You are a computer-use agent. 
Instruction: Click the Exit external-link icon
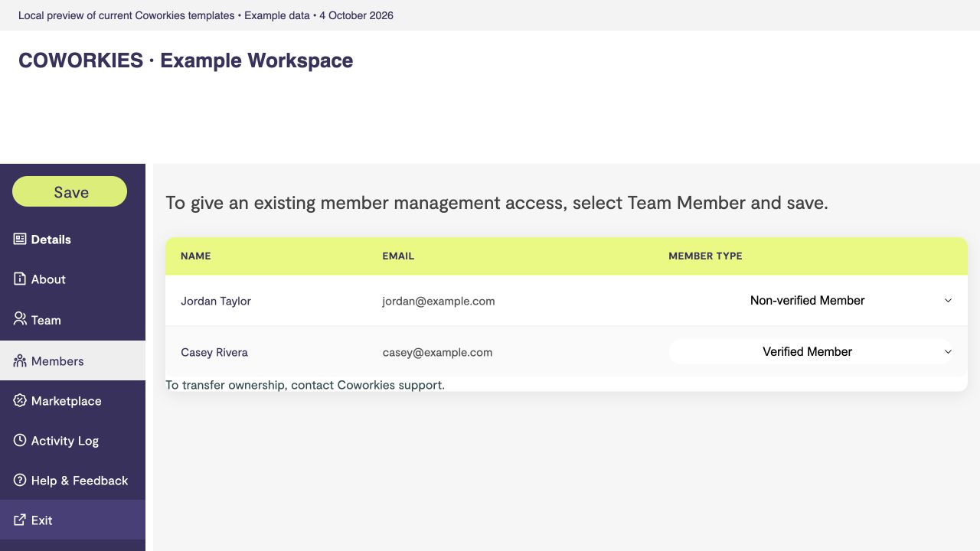[20, 520]
